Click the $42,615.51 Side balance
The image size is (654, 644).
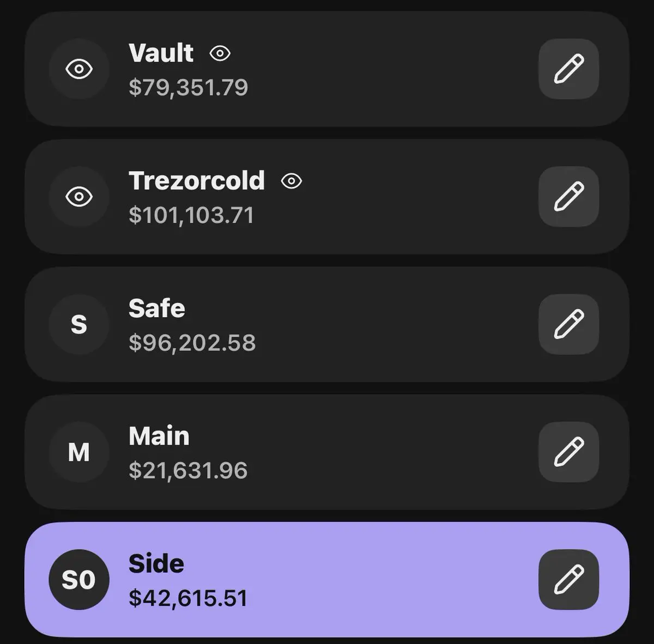(188, 598)
